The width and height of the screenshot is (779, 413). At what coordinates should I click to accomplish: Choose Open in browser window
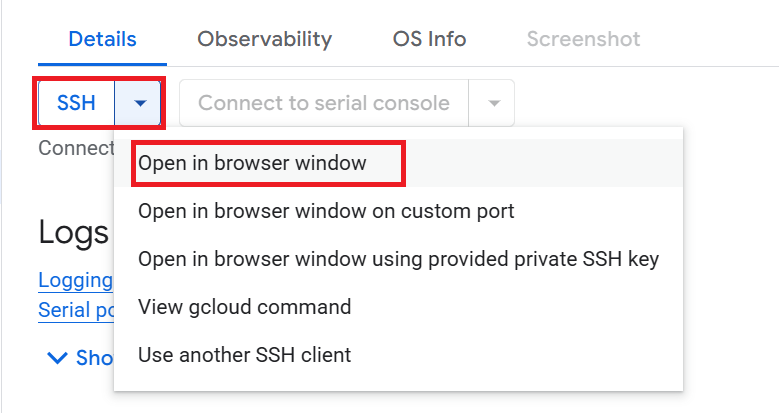click(x=252, y=163)
